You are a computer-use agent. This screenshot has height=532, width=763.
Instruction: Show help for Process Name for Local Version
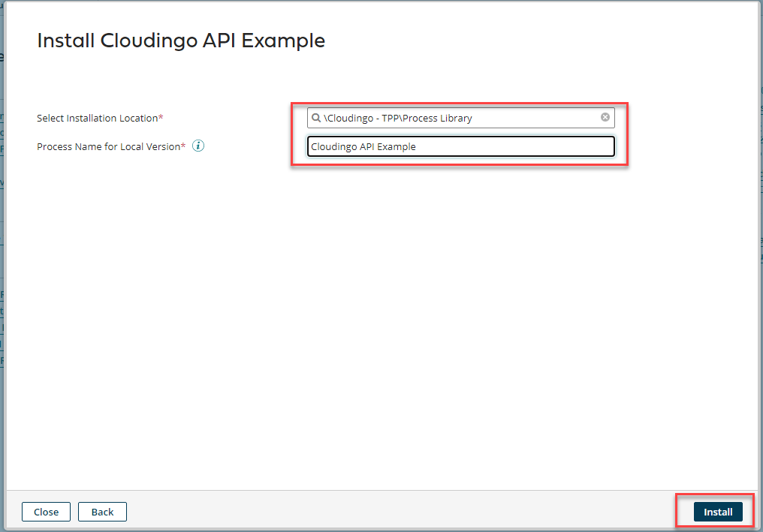click(198, 146)
